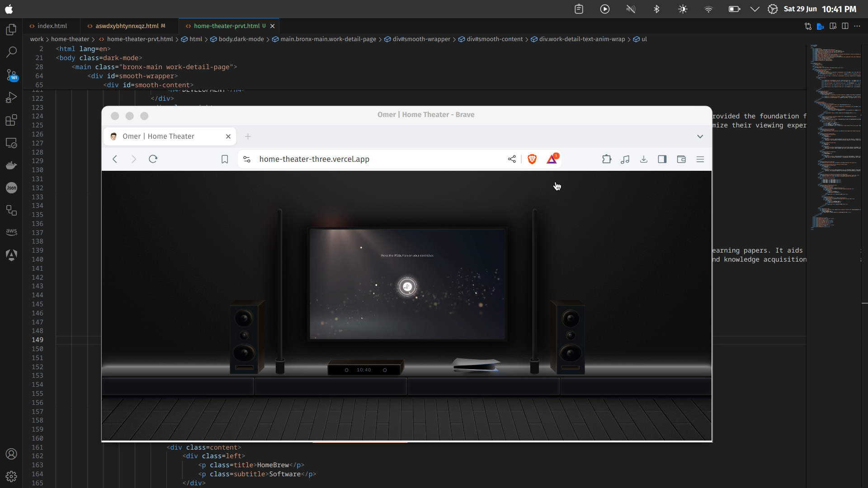Open Brave hamburger main menu
This screenshot has height=488, width=868.
click(700, 159)
